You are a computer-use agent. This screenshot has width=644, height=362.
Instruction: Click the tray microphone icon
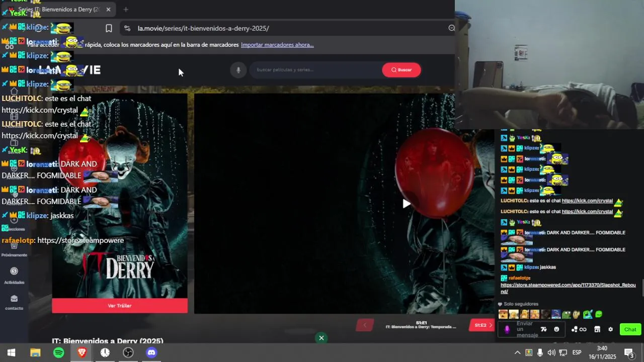coord(540,352)
